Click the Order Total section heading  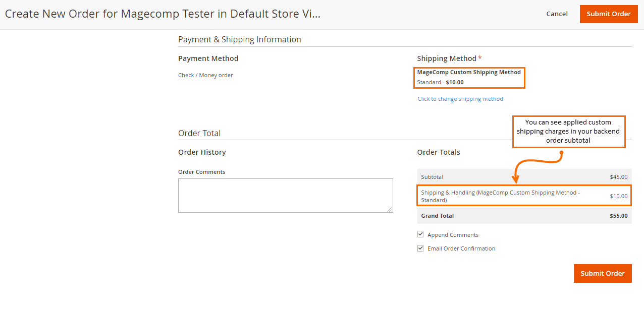(199, 133)
